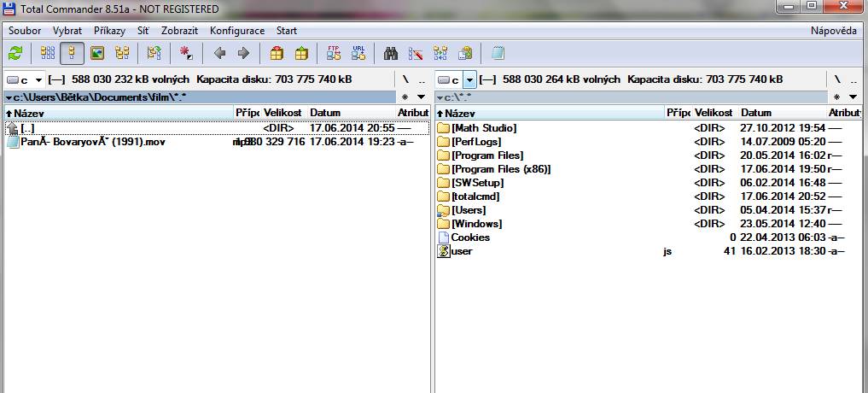The height and width of the screenshot is (393, 868).
Task: Open the Konfigurace menu
Action: (x=237, y=31)
